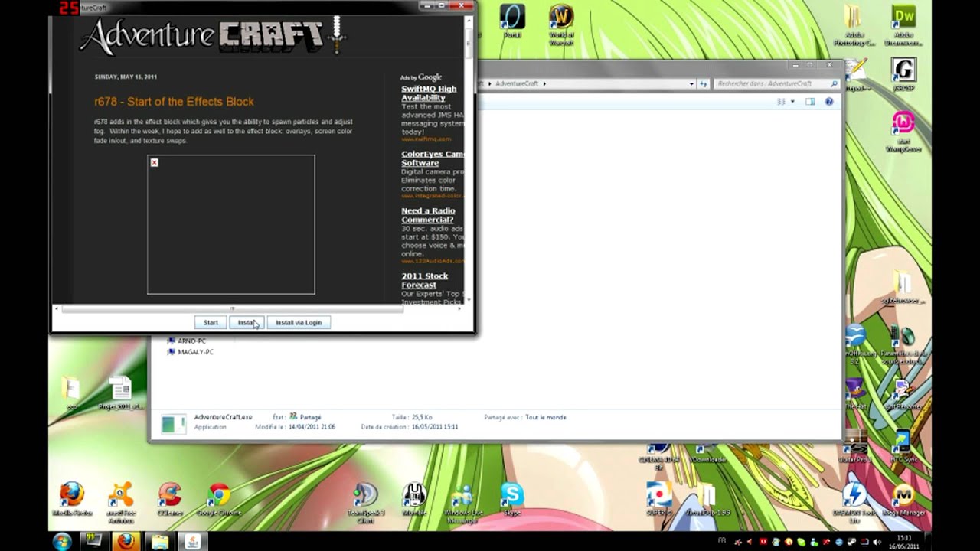Open the Adobe Photoshop folder on desktop

point(854,25)
